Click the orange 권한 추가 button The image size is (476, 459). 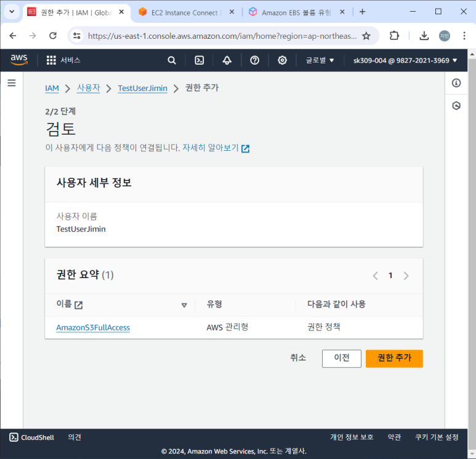pyautogui.click(x=394, y=358)
